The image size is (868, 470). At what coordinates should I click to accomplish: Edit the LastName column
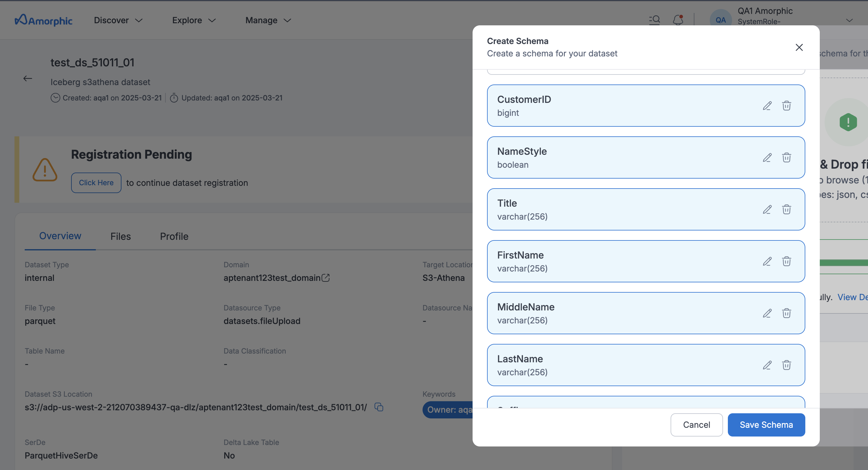click(767, 365)
